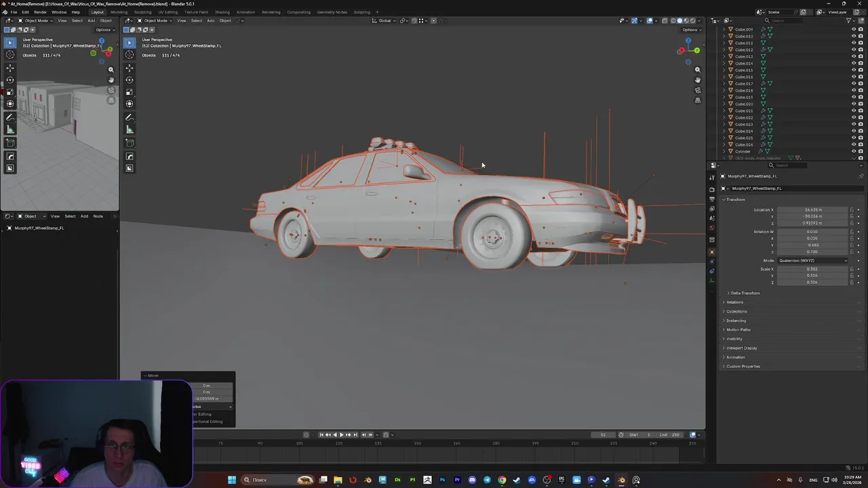This screenshot has width=868, height=488.
Task: Disable Cube.016 in renders camera icon
Action: 861,77
